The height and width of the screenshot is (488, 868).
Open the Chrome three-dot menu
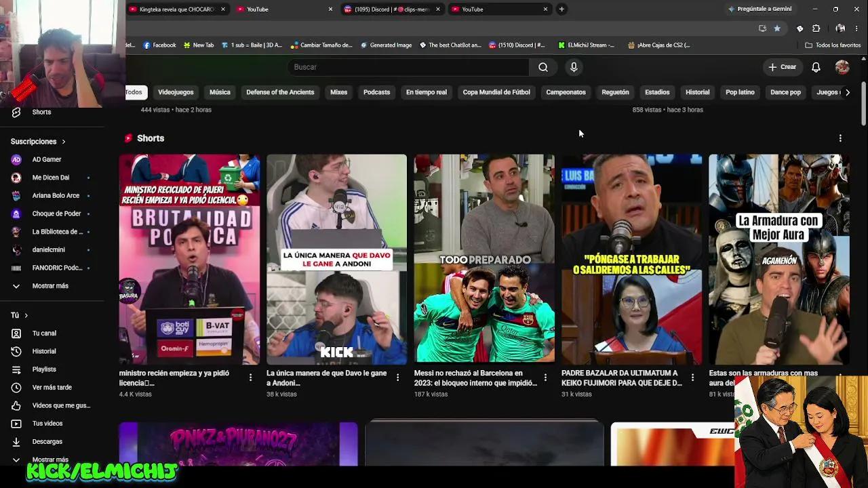857,28
